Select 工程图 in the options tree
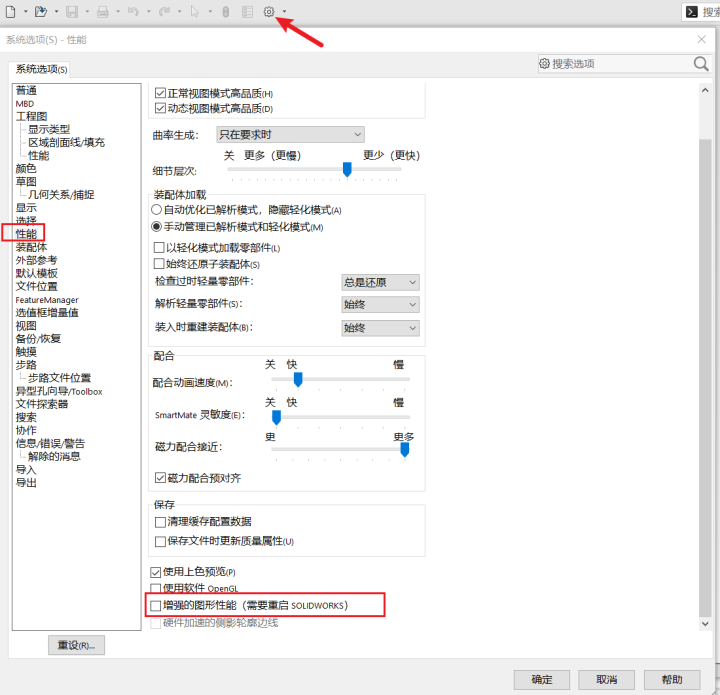This screenshot has width=720, height=695. [x=31, y=117]
